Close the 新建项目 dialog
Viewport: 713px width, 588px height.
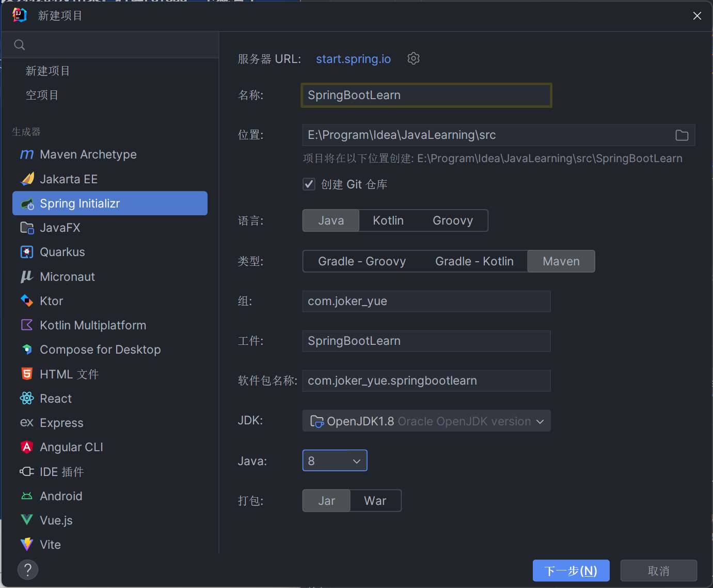[697, 16]
